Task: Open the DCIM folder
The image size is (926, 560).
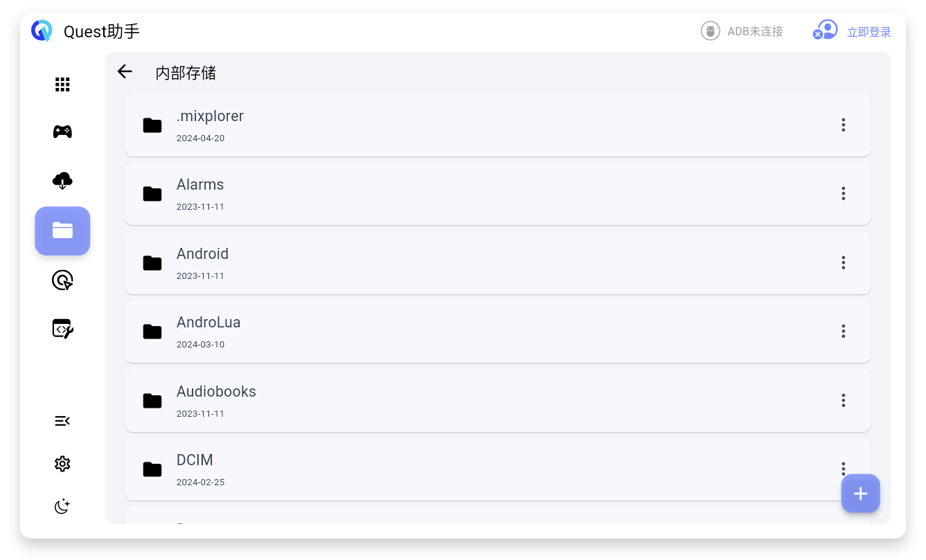Action: pyautogui.click(x=195, y=460)
